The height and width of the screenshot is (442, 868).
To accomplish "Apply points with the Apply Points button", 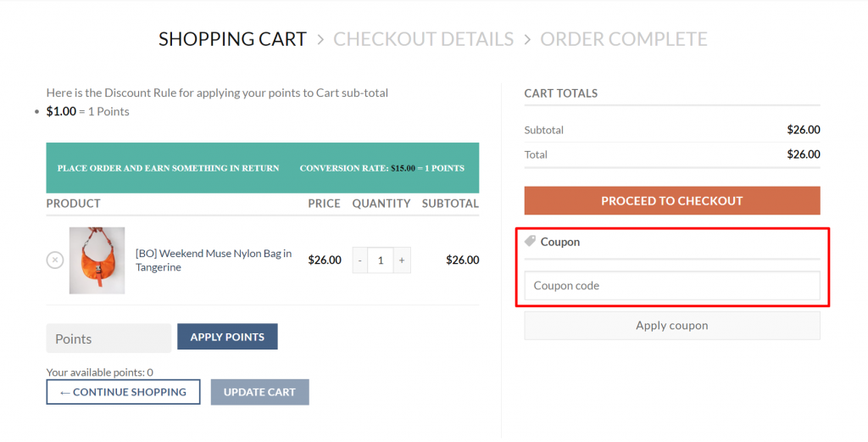I will [x=227, y=337].
